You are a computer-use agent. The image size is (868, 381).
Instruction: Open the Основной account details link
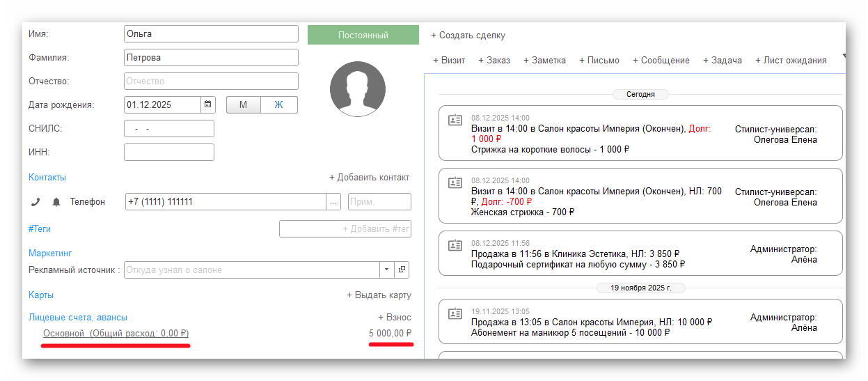116,334
